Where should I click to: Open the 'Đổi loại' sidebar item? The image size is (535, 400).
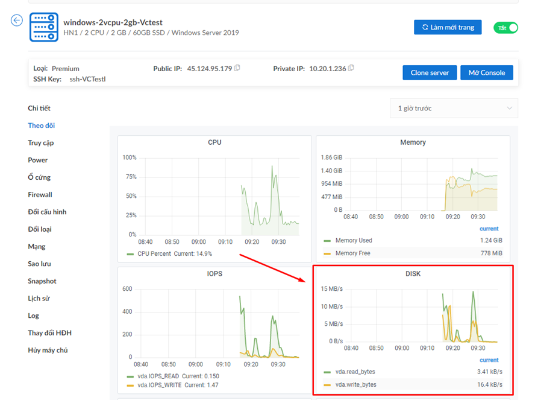39,229
